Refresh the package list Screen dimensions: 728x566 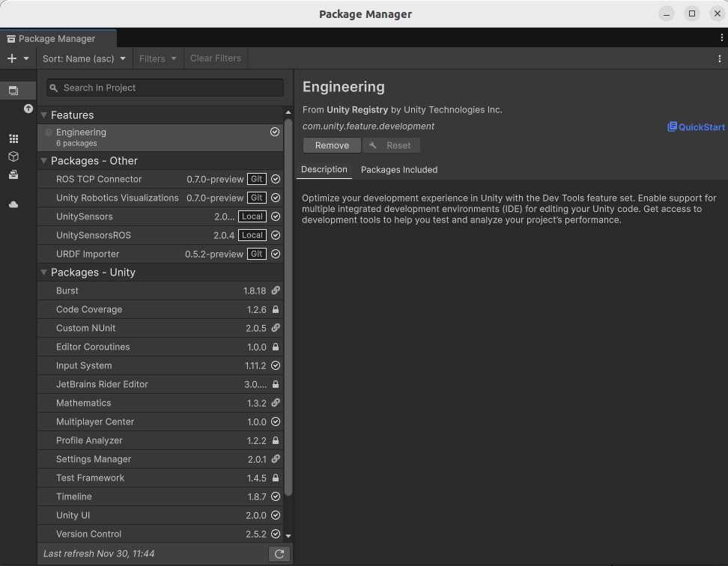tap(279, 553)
